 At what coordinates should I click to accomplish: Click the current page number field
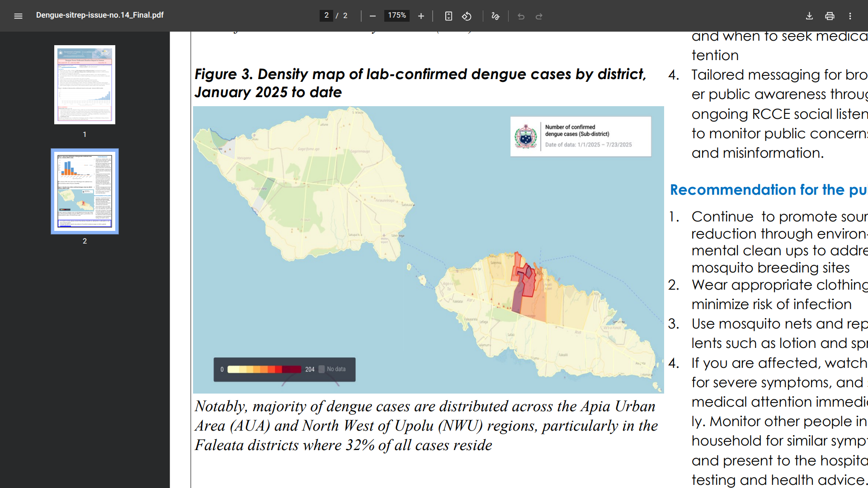click(326, 15)
